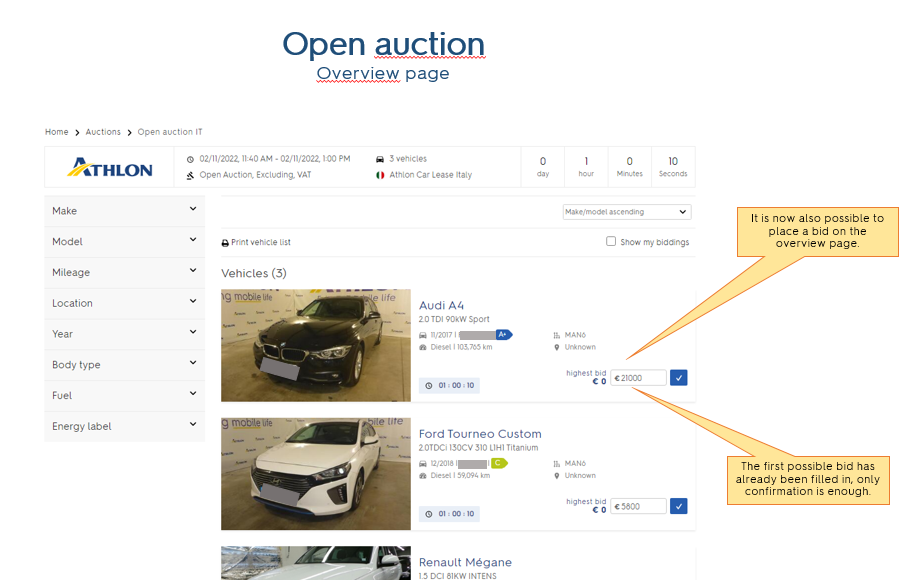Click the Athlon Car Lease Italy text

coord(431,175)
